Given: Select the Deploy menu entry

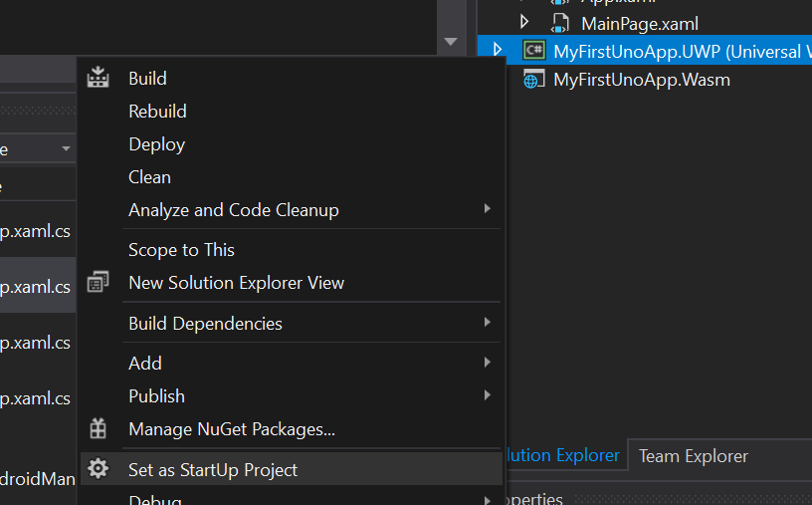Looking at the screenshot, I should (x=290, y=144).
